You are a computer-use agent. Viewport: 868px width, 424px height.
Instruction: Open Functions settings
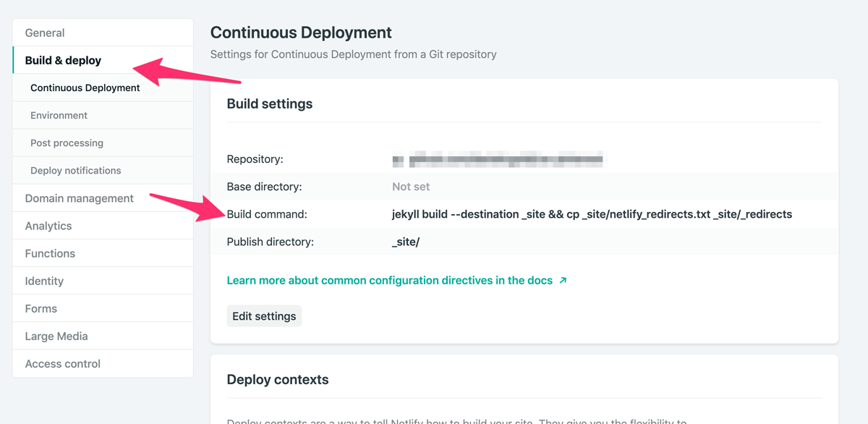pyautogui.click(x=50, y=253)
